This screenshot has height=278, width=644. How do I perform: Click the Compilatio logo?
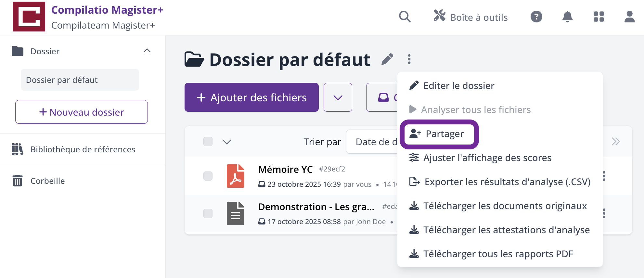(29, 17)
